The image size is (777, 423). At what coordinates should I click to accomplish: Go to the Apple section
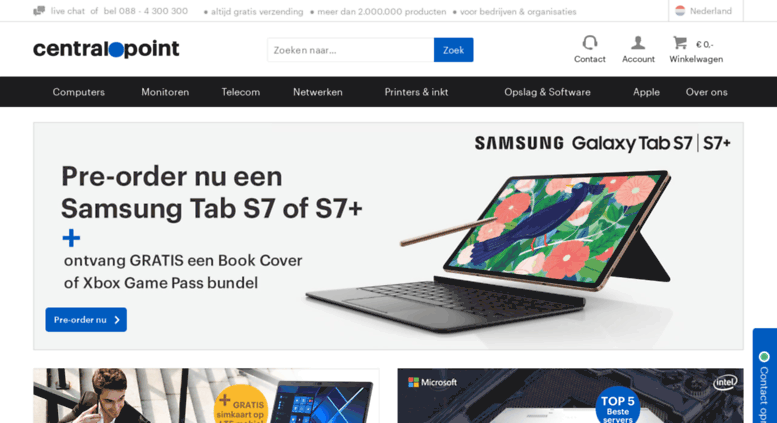646,92
